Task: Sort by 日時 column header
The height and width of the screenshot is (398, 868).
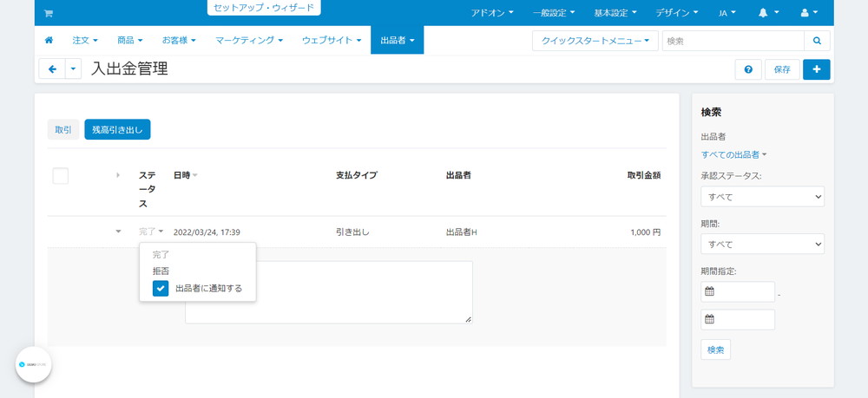Action: (x=185, y=175)
